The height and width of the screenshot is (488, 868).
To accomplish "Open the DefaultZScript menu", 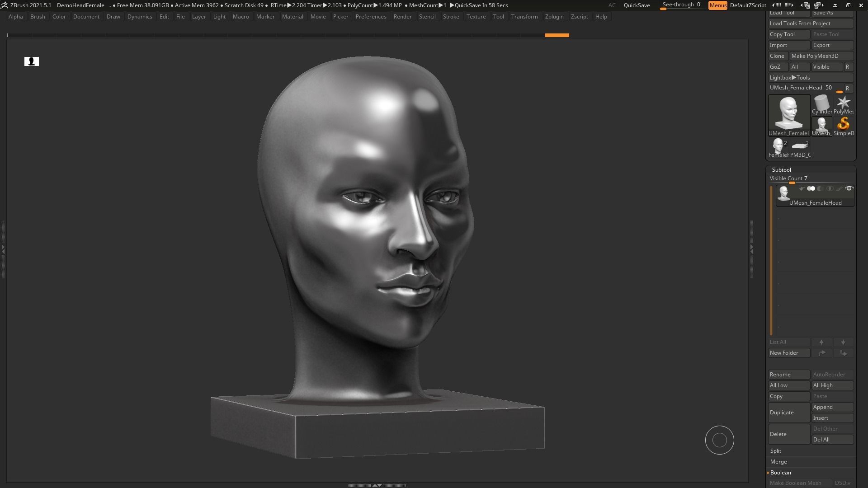I will (748, 5).
